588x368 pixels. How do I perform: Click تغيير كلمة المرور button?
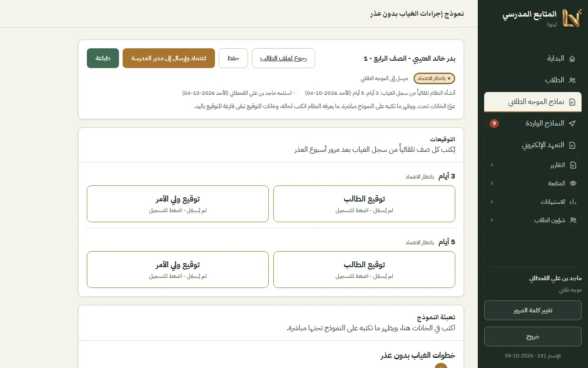pos(533,310)
